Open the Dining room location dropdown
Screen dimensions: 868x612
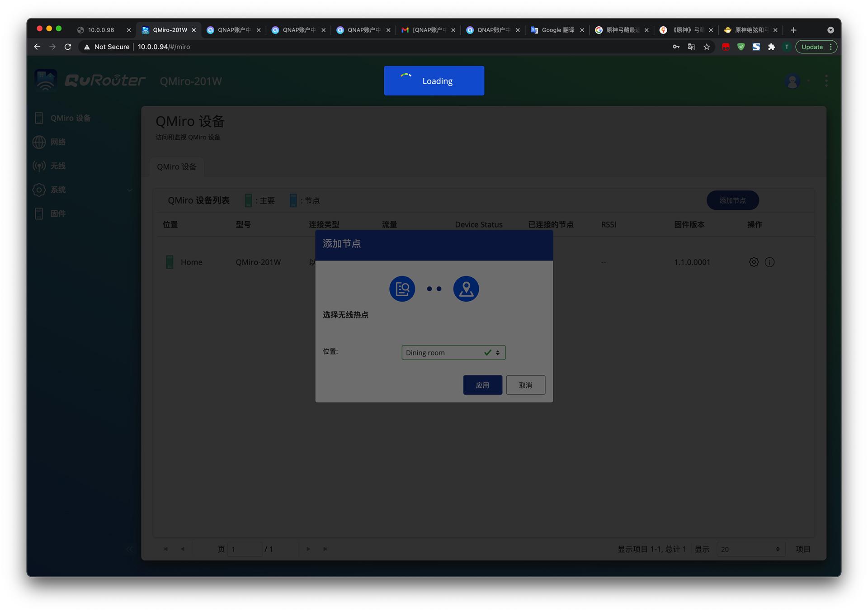coord(453,352)
